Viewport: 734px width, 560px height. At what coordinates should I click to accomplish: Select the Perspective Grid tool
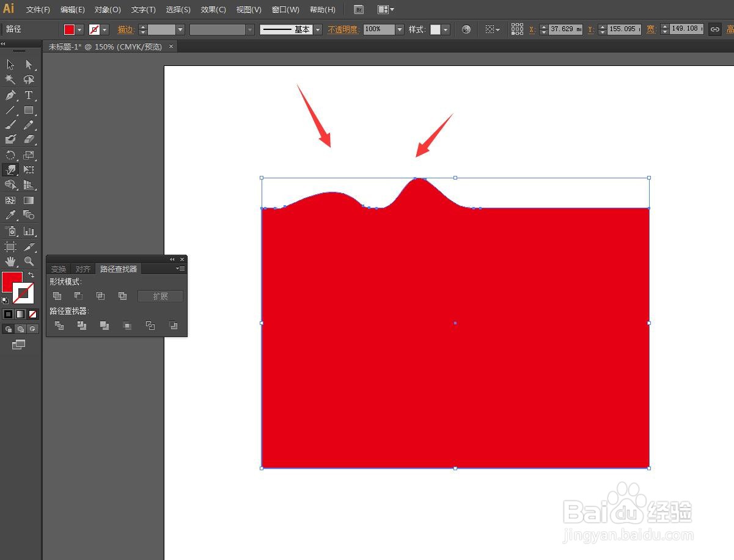[29, 184]
